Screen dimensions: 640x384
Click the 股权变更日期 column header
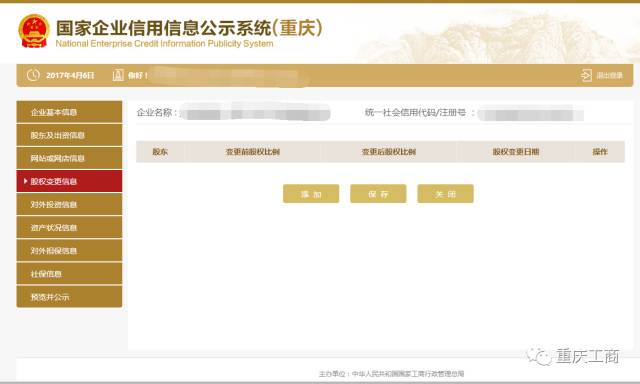click(x=516, y=152)
